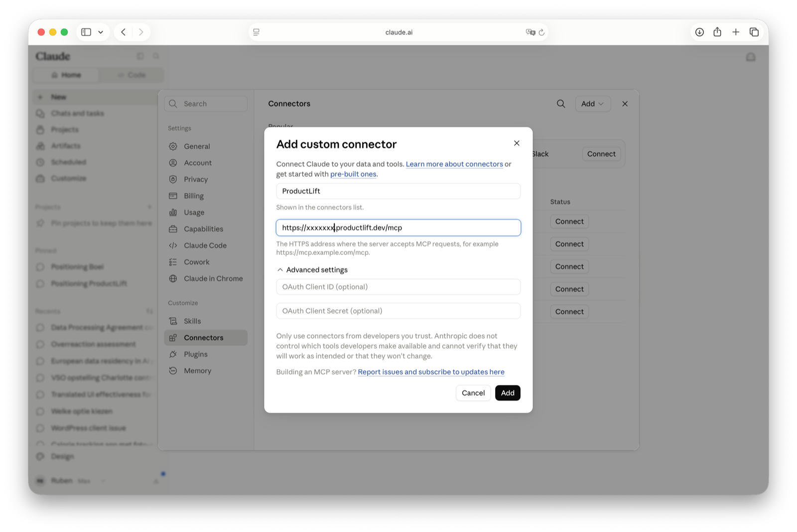Viewport: 797px width, 532px height.
Task: Click the MCP server URL input field
Action: click(x=398, y=228)
